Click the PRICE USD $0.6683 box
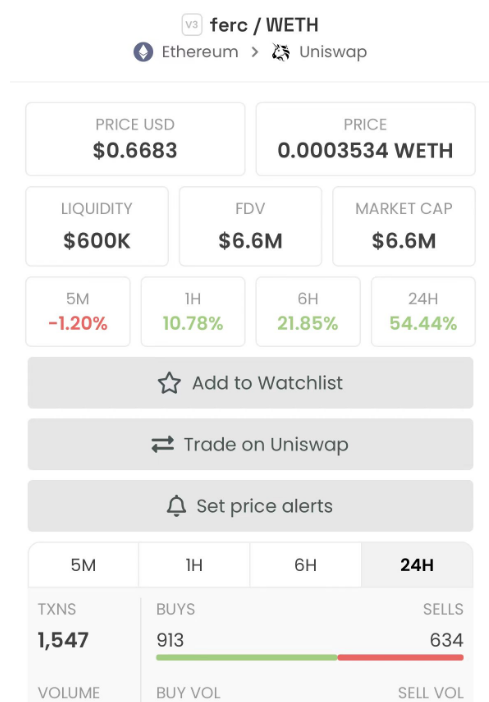Viewport: 489px width, 702px height. pos(135,139)
